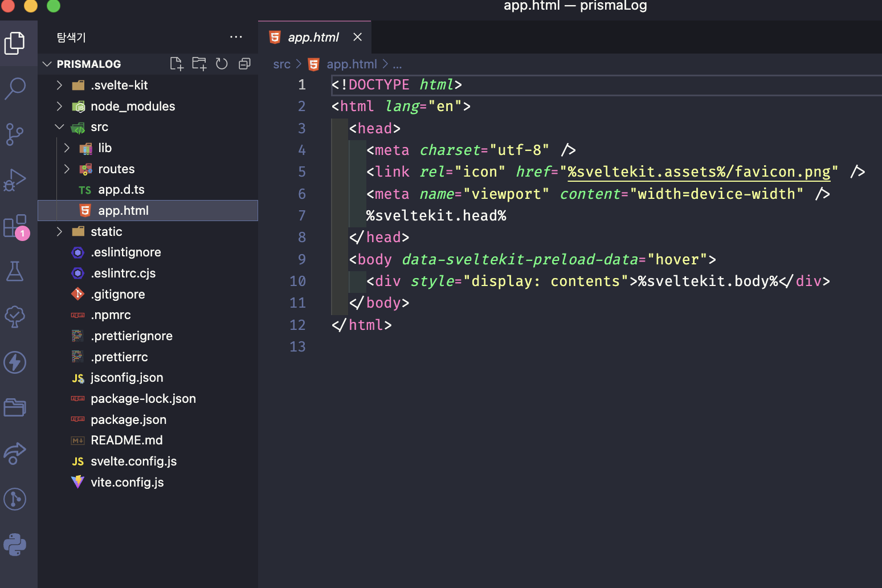Click the DOCTYPE declaration on line 1
Viewport: 882px width, 588px height.
pyautogui.click(x=397, y=85)
